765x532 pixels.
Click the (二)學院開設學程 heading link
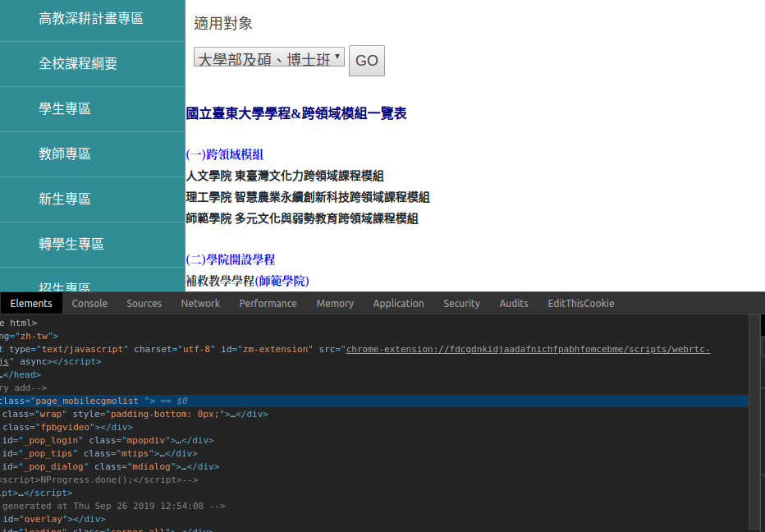231,259
